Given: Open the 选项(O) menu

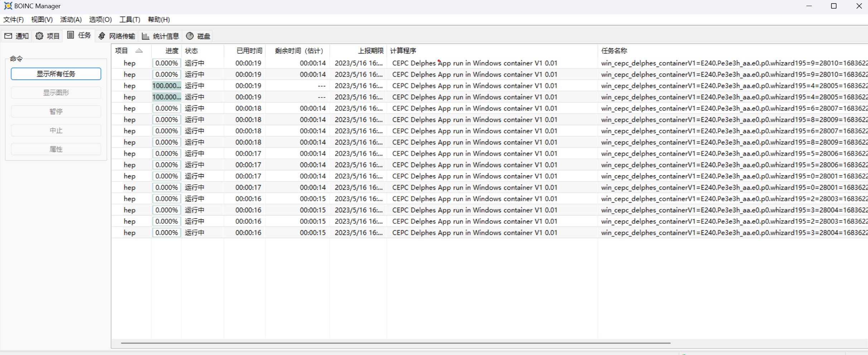Looking at the screenshot, I should [x=100, y=19].
